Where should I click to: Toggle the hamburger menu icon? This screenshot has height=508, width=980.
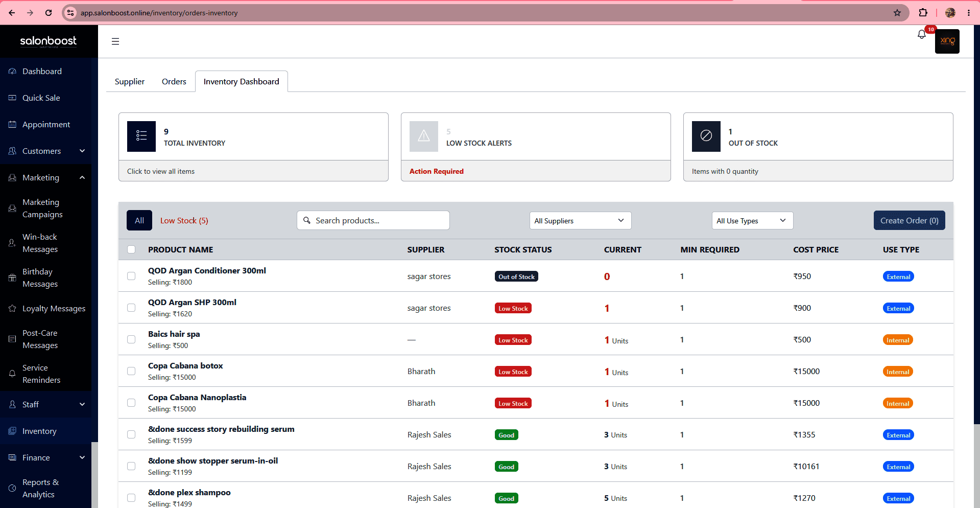(x=115, y=41)
